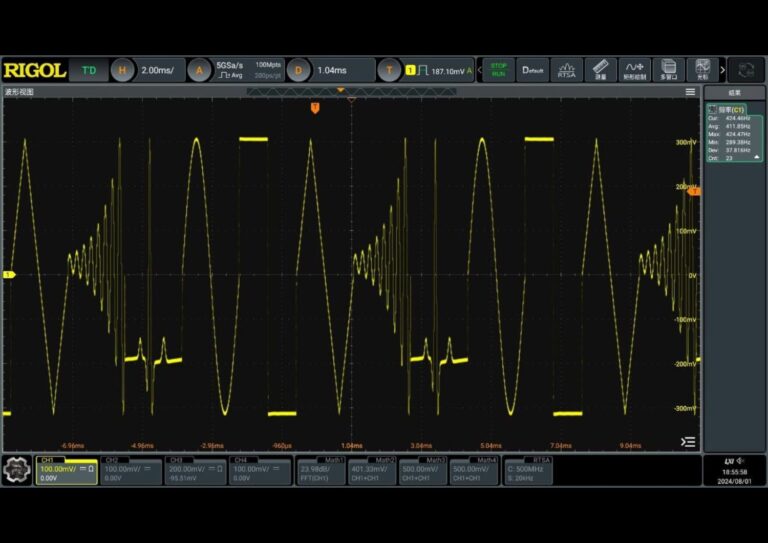Toggle the Math4 label
The width and height of the screenshot is (768, 543).
tap(486, 460)
